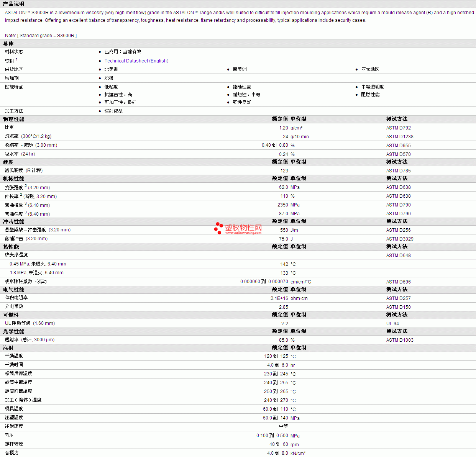This screenshot has width=476, height=457.
Task: Click the '物理性能' section header
Action: point(13,120)
